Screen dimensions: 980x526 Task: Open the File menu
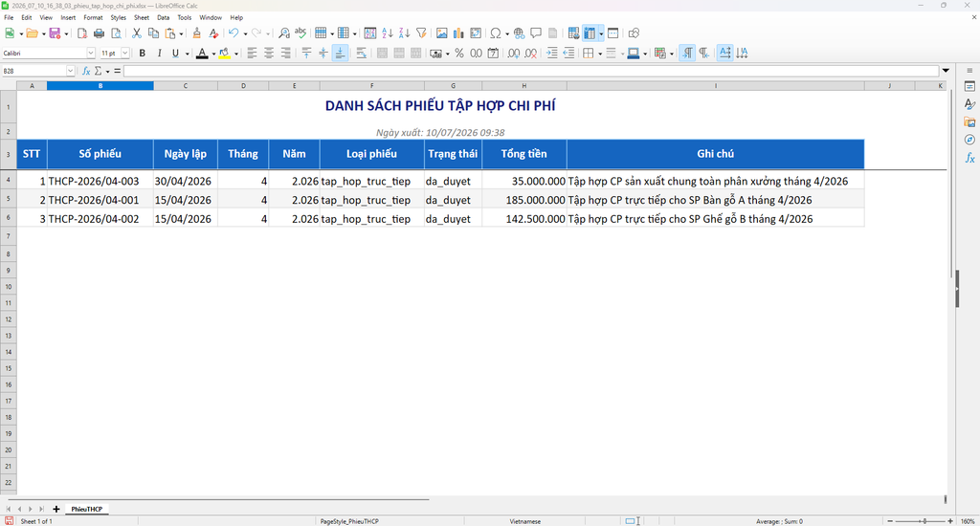9,17
